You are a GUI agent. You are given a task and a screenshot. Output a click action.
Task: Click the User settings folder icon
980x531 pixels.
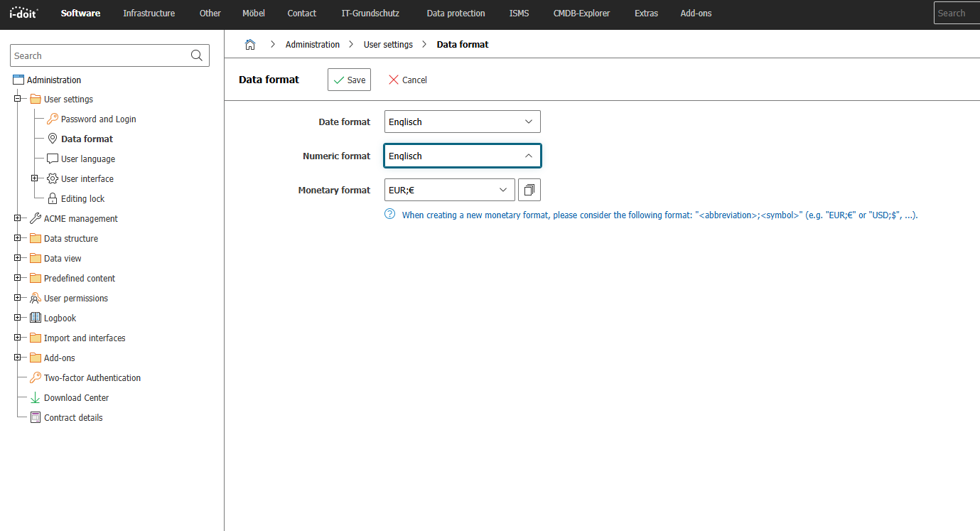pos(36,100)
